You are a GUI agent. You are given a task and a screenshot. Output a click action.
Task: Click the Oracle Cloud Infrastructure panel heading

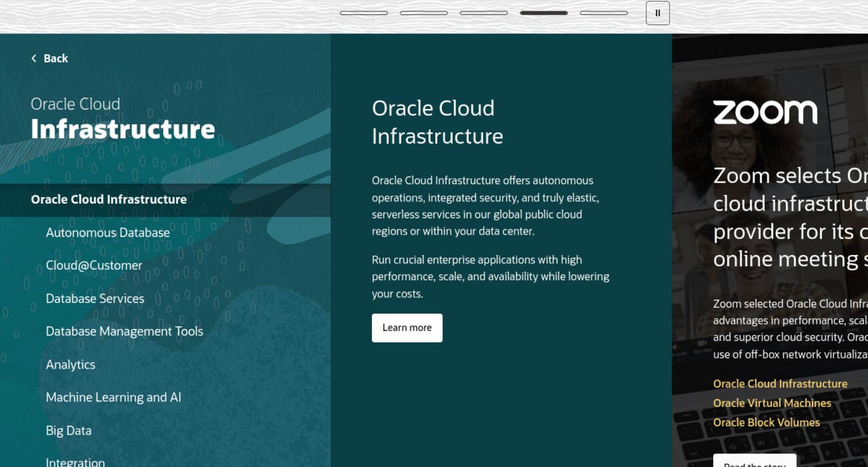pos(437,122)
